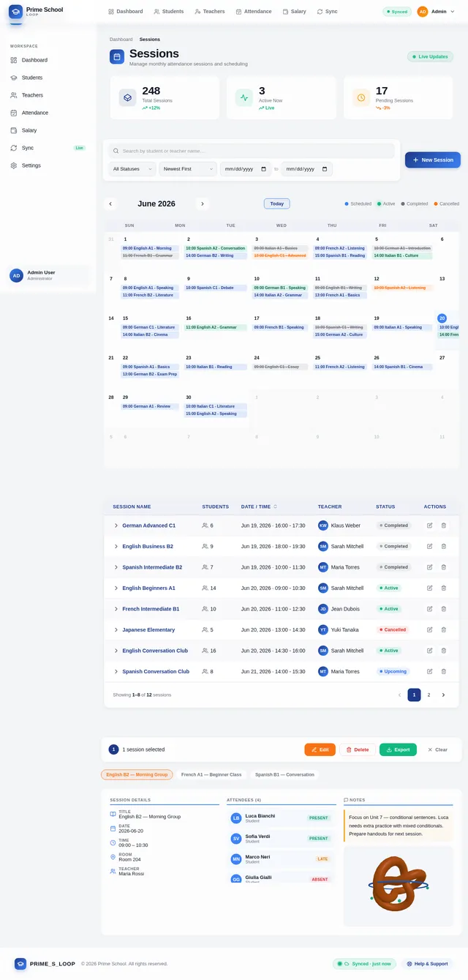Expand the French Intermediate B1 row
This screenshot has height=980, width=468.
click(116, 609)
